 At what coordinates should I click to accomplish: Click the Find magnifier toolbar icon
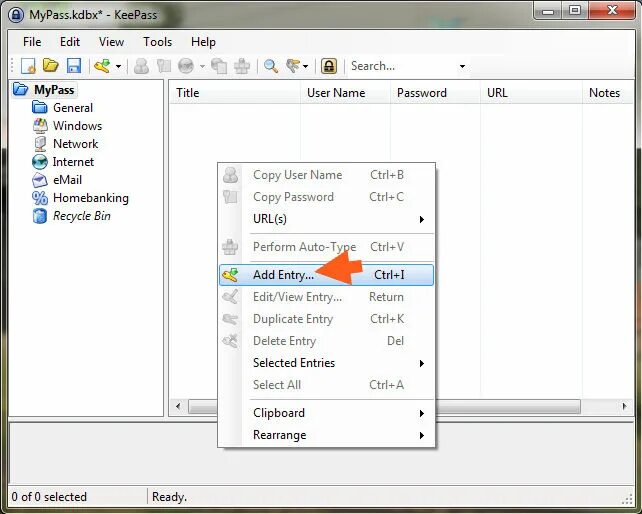tap(271, 66)
